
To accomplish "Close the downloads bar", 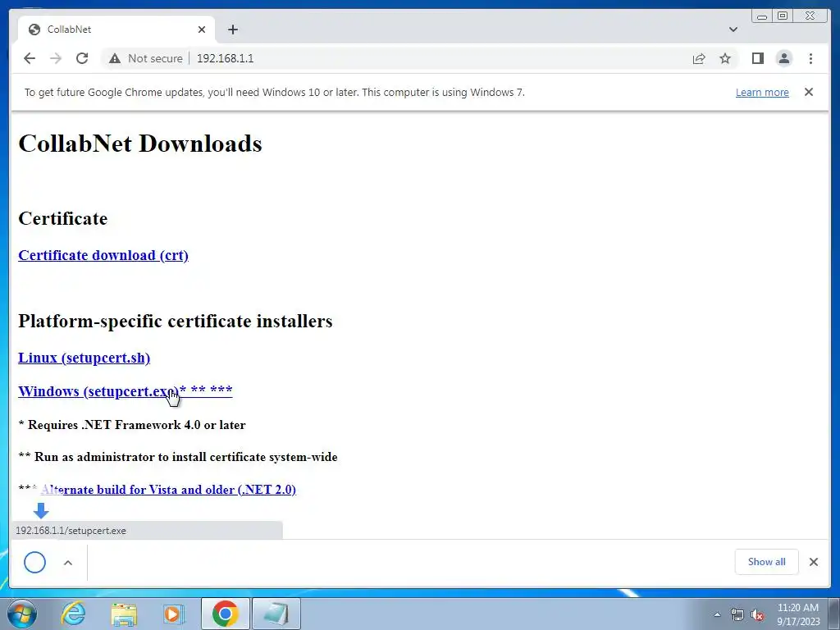I will point(813,561).
